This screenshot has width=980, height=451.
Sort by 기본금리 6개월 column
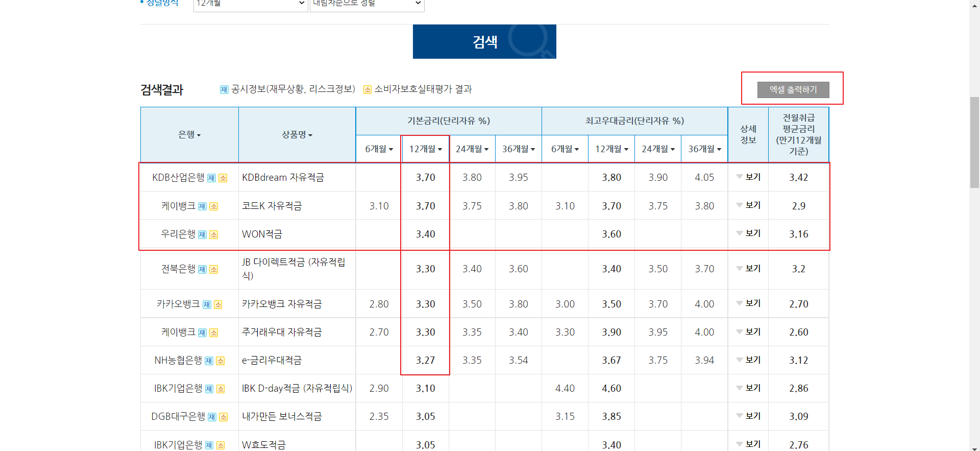tap(379, 149)
